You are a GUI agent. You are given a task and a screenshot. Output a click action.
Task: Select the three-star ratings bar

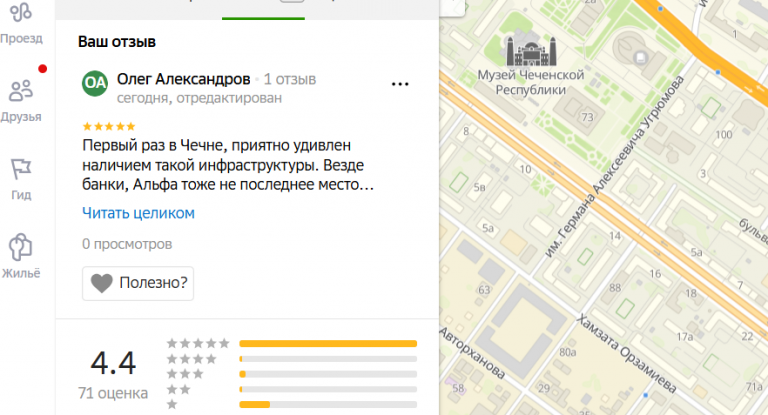328,374
